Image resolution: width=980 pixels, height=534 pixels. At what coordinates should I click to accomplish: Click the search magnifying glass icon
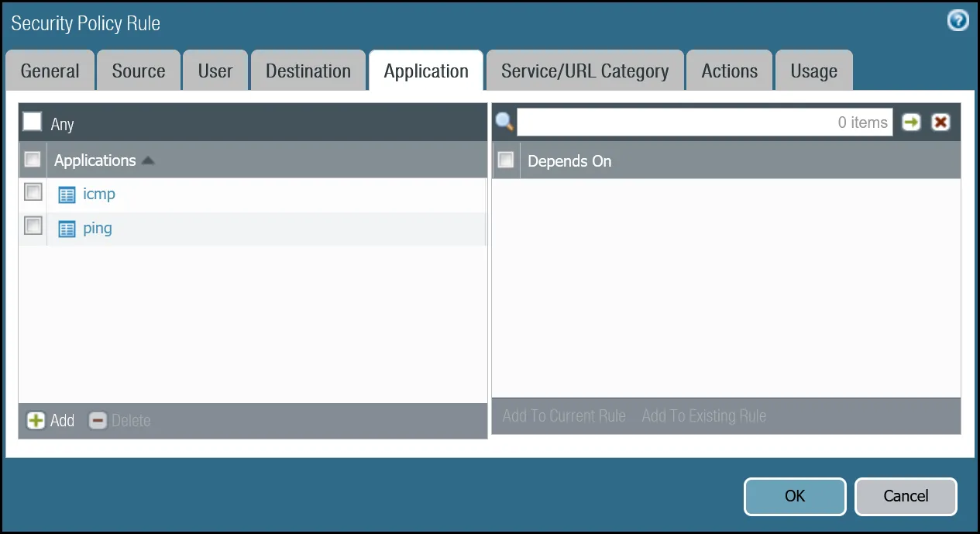click(504, 122)
